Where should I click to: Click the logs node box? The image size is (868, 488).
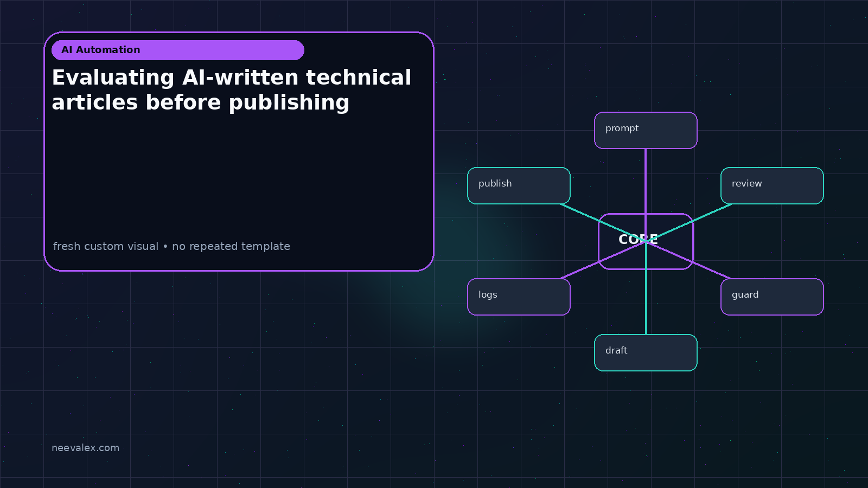519,297
